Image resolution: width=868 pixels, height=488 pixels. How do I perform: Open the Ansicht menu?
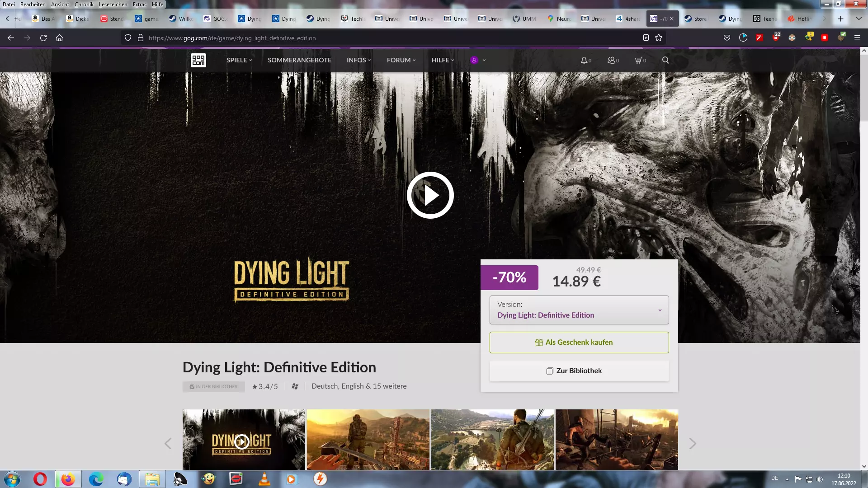point(60,4)
